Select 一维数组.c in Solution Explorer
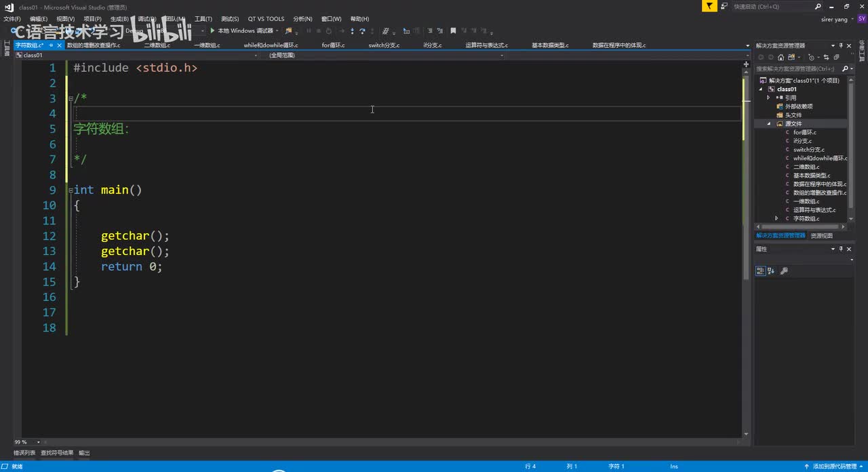Image resolution: width=868 pixels, height=472 pixels. coord(806,201)
